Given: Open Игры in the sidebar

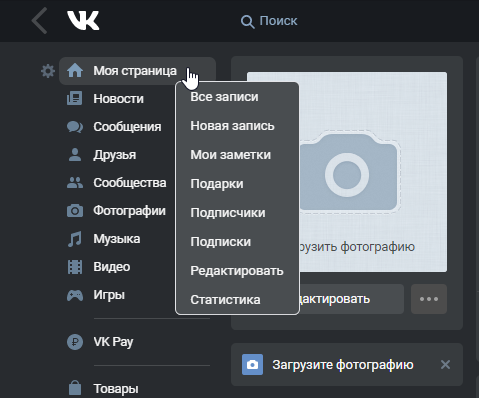Looking at the screenshot, I should tap(109, 295).
